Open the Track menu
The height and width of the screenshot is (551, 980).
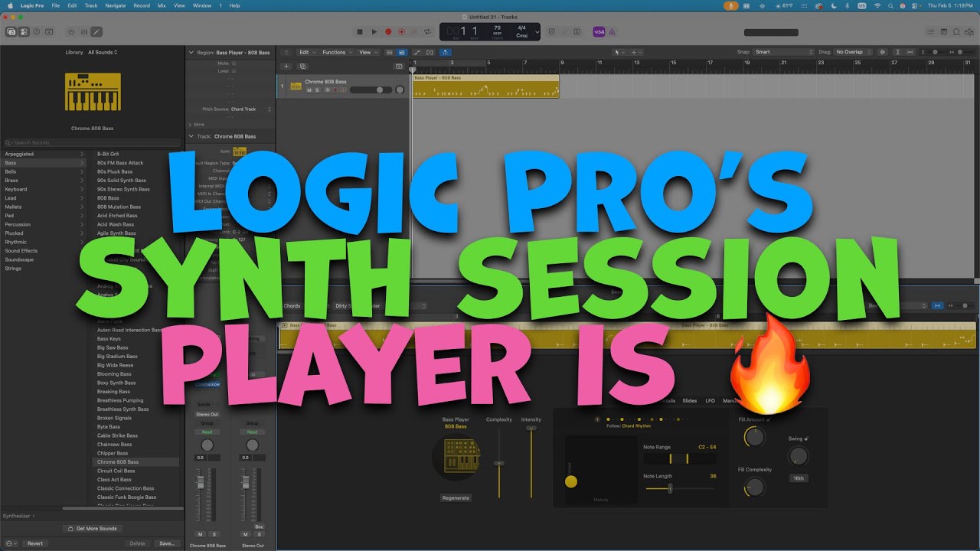[91, 5]
